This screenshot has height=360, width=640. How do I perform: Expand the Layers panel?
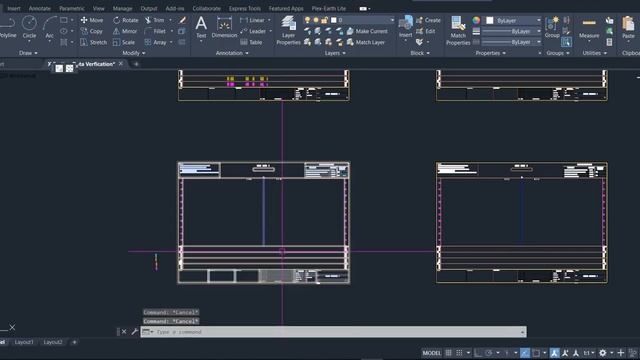(335, 53)
